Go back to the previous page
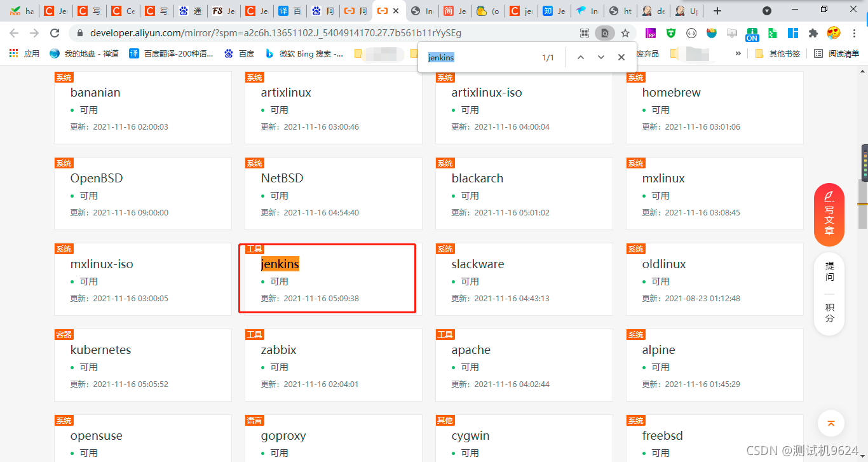The width and height of the screenshot is (868, 462). [x=14, y=33]
